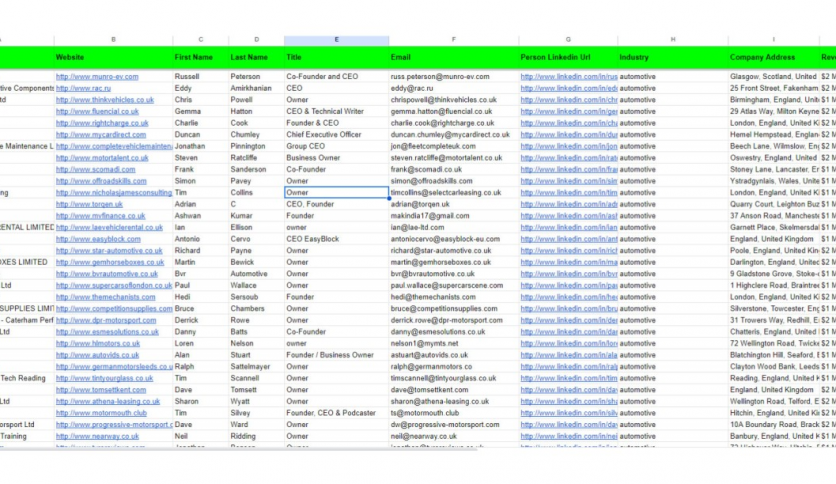Open the fluencial.co.uk link

[97, 112]
